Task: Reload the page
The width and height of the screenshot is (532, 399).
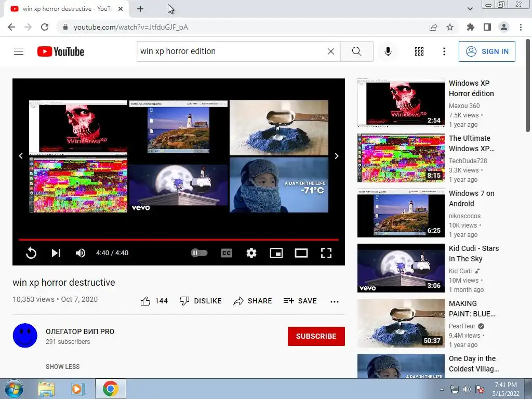Action: click(45, 27)
